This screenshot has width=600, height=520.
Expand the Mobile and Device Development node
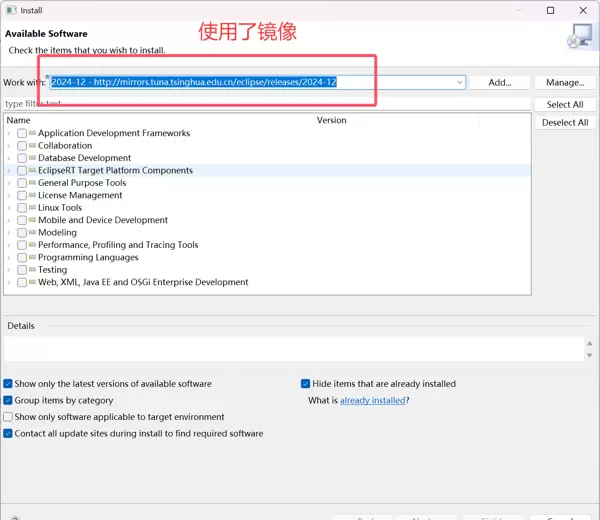[x=9, y=220]
